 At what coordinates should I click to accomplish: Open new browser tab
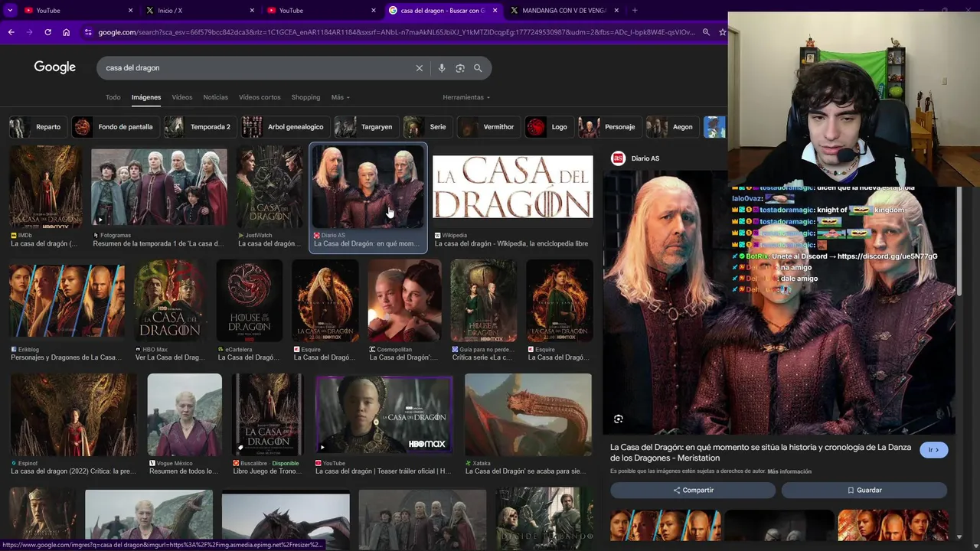click(x=635, y=11)
